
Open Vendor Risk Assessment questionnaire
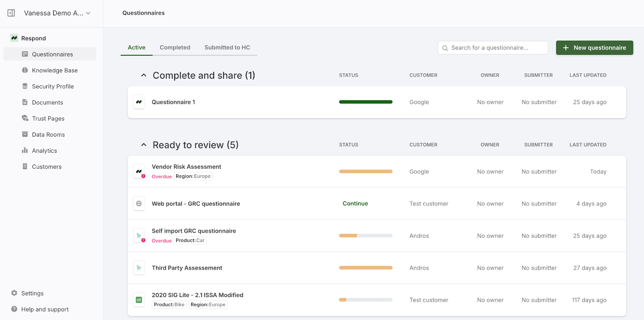coord(186,167)
